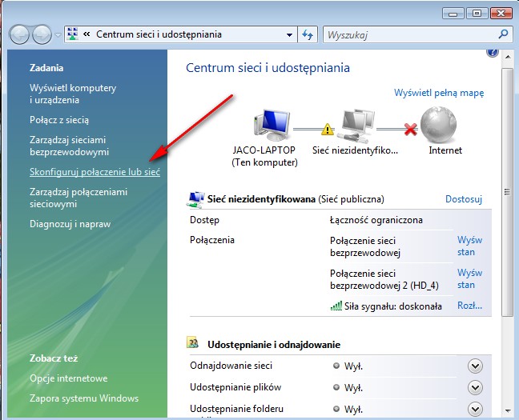Image resolution: width=519 pixels, height=420 pixels.
Task: Click the unidentified network icon in map
Action: tap(355, 126)
